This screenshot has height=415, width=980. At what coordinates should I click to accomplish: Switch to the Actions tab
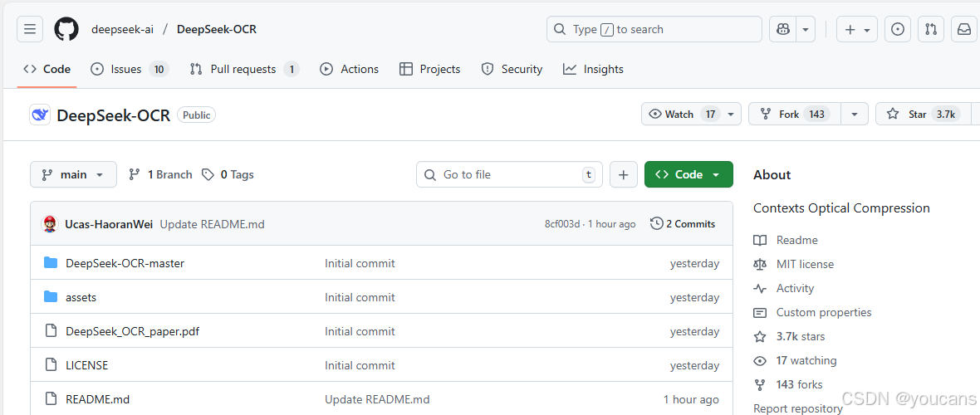(x=350, y=70)
